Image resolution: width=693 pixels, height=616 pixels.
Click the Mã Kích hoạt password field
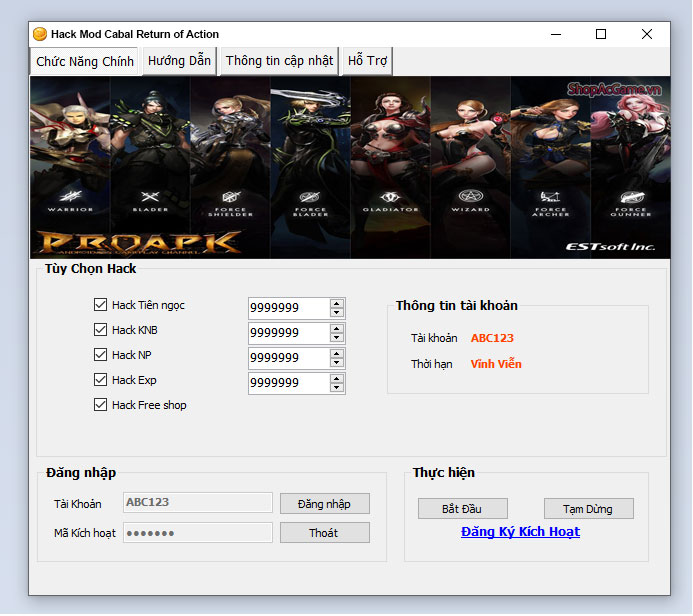coord(198,532)
